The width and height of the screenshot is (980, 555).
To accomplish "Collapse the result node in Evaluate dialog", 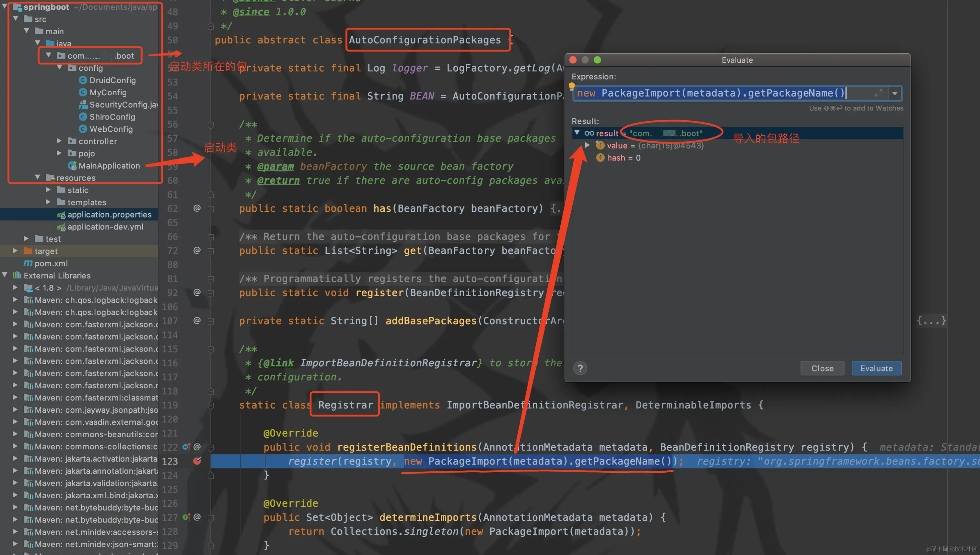I will pyautogui.click(x=577, y=133).
